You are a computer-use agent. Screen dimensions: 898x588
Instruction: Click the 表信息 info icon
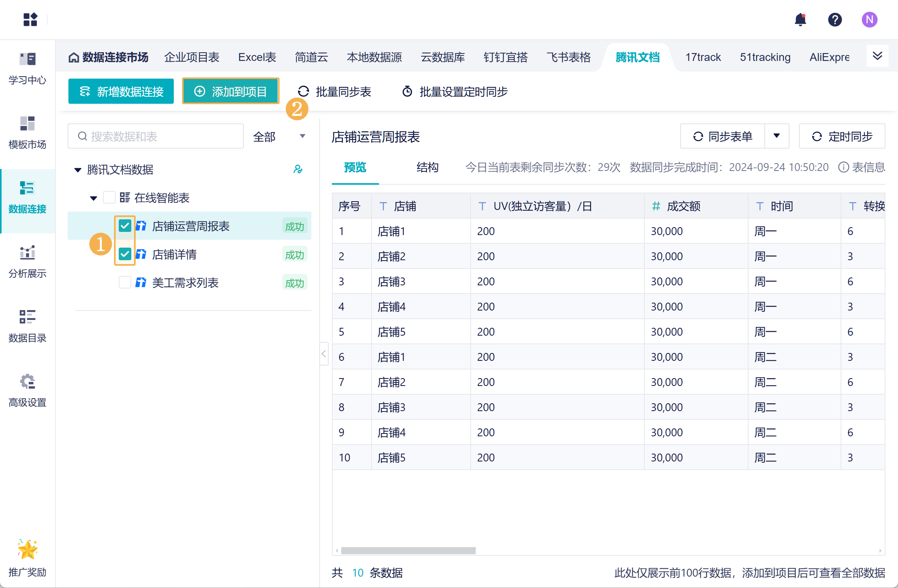point(843,167)
